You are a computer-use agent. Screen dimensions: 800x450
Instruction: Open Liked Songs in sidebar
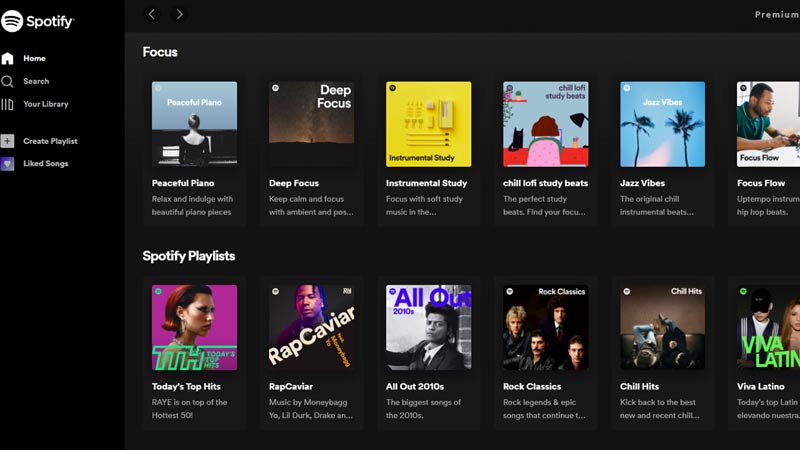coord(45,163)
